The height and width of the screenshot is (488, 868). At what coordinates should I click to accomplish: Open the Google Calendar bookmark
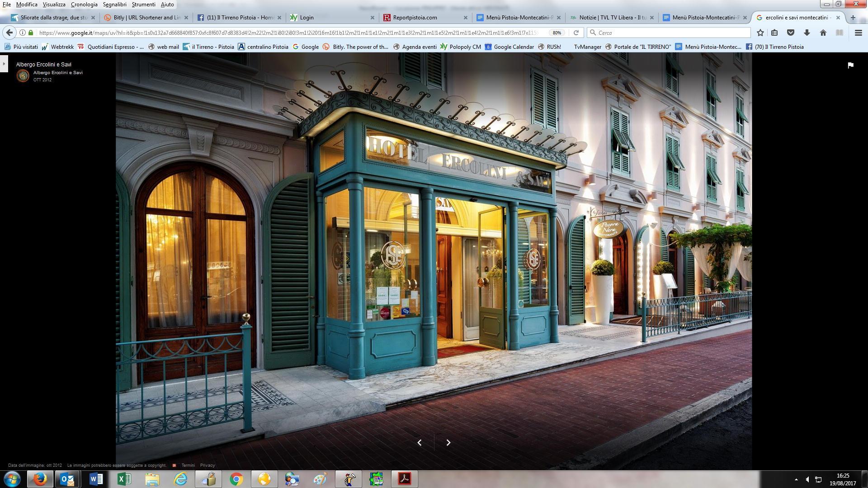(509, 47)
